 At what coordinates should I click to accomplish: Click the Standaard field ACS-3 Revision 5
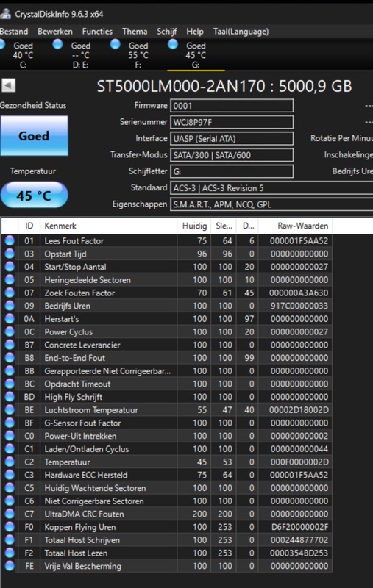coord(271,188)
